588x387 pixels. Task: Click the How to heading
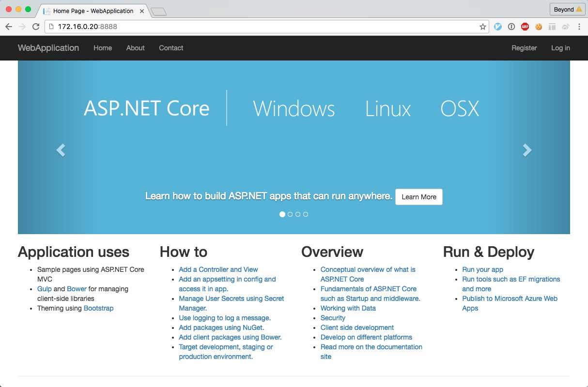click(184, 252)
